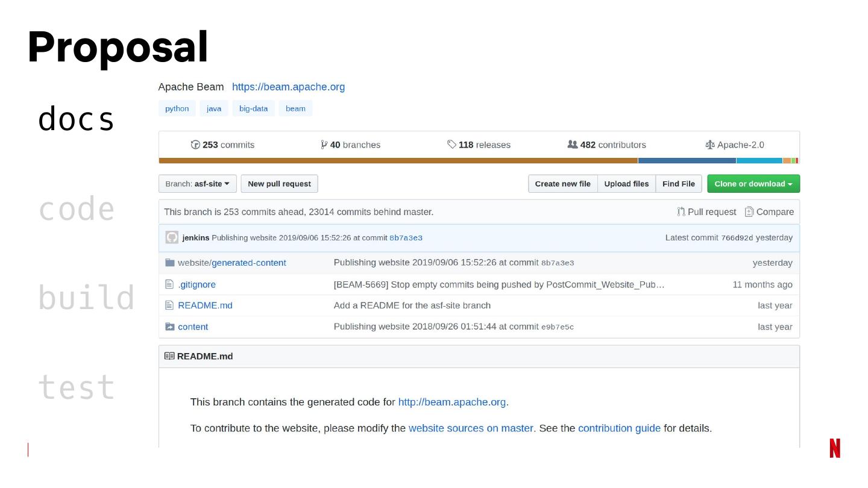Click the Compare diff icon

point(749,211)
